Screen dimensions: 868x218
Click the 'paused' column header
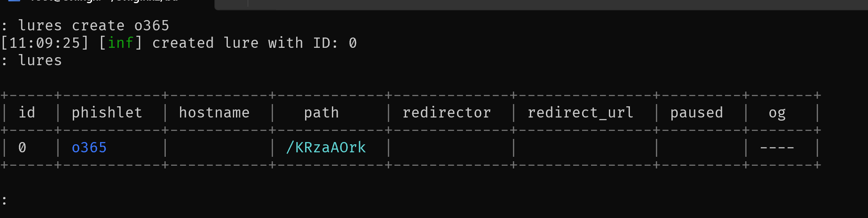(x=696, y=113)
